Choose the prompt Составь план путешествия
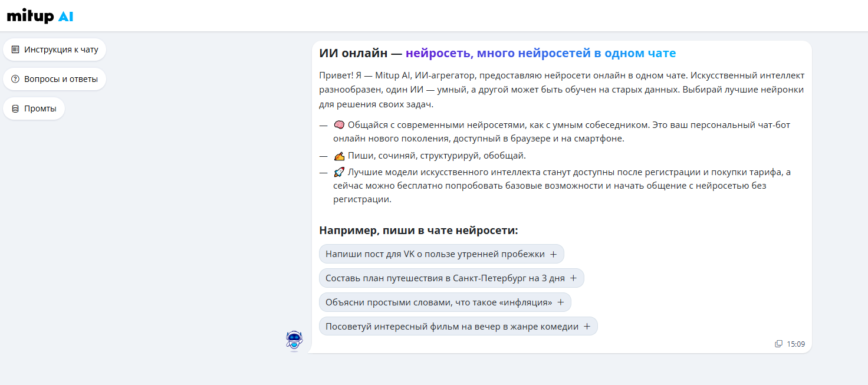 [451, 278]
